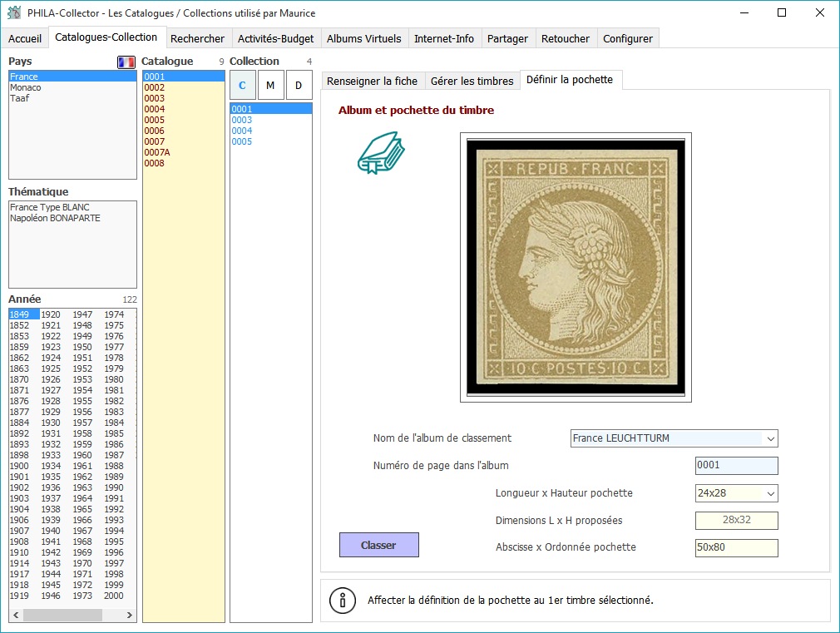Select catalogue entry 0004

coord(183,109)
